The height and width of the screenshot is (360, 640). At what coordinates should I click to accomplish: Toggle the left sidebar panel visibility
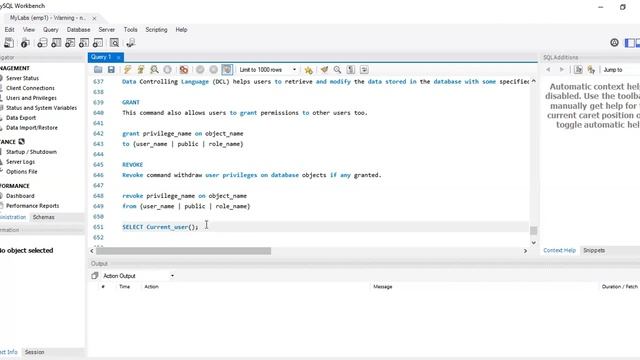pyautogui.click(x=630, y=42)
